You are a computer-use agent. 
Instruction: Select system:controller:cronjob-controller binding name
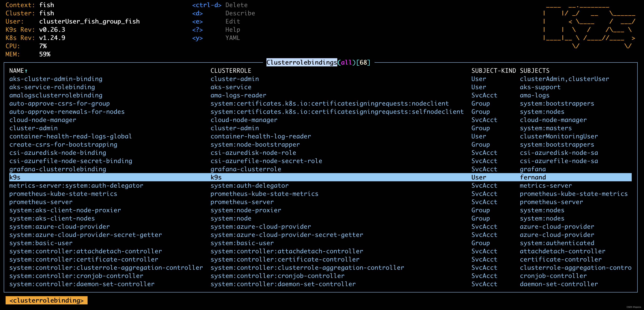(76, 276)
